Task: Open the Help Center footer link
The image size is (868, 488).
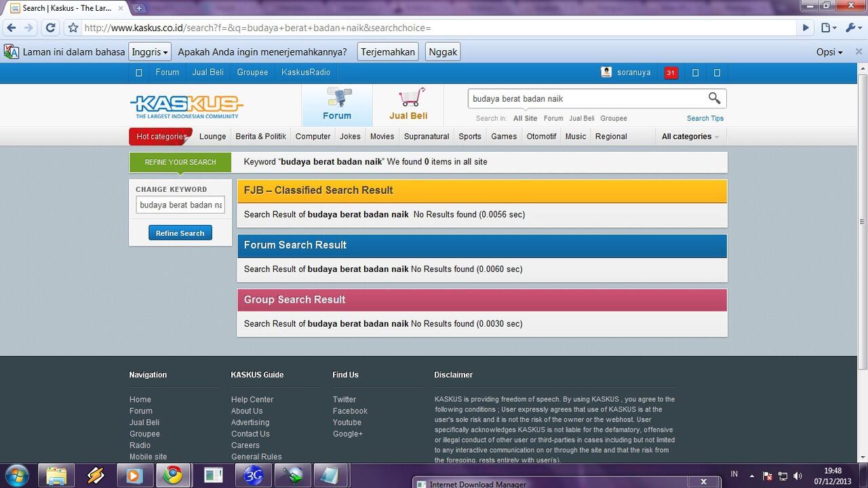Action: pos(252,400)
